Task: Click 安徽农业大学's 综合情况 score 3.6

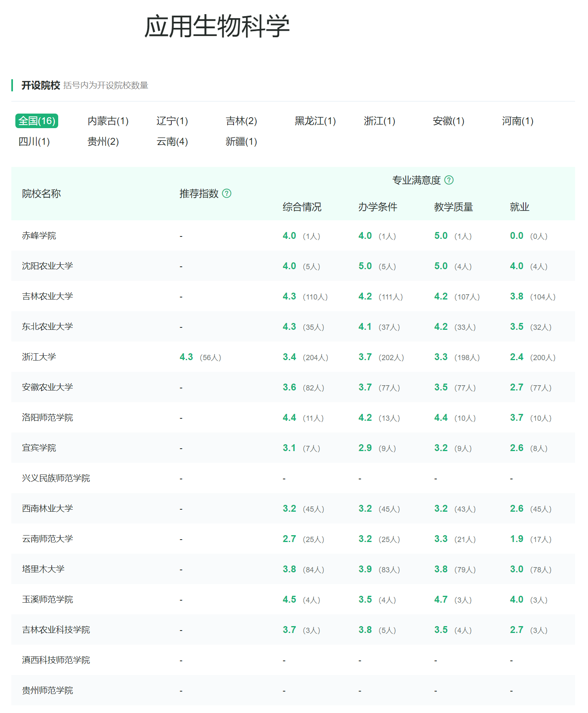Action: tap(289, 387)
